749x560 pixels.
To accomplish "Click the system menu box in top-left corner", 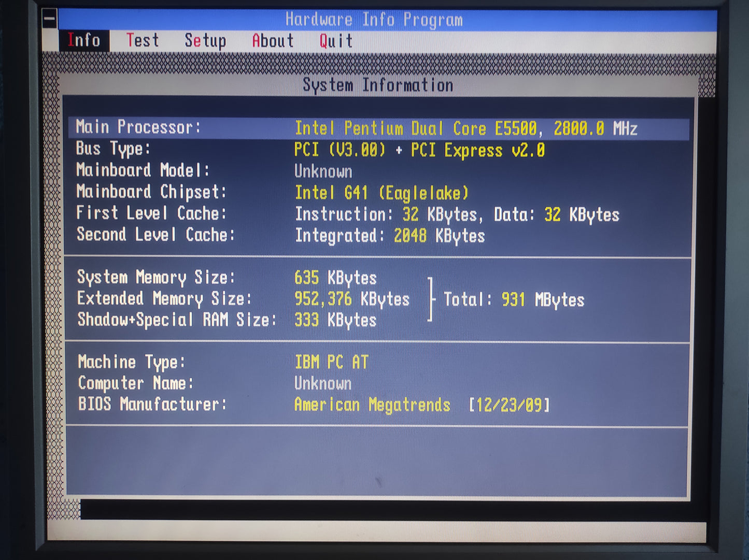I will [50, 20].
